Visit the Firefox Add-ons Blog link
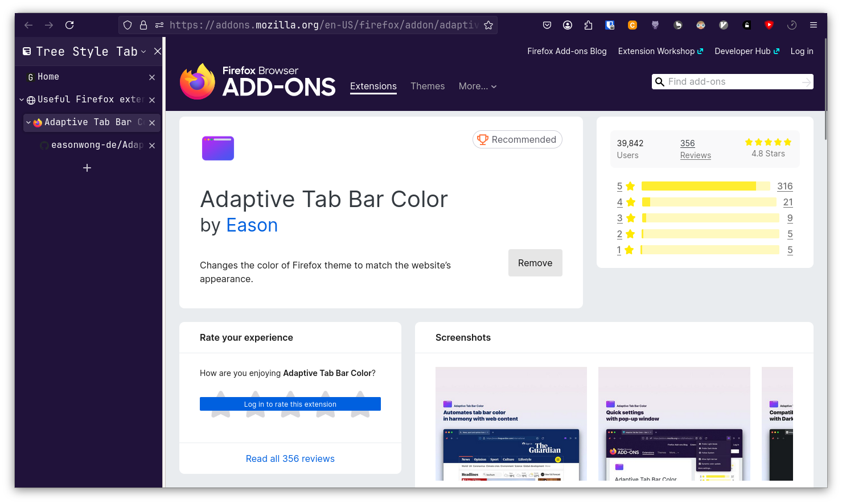 pos(567,51)
